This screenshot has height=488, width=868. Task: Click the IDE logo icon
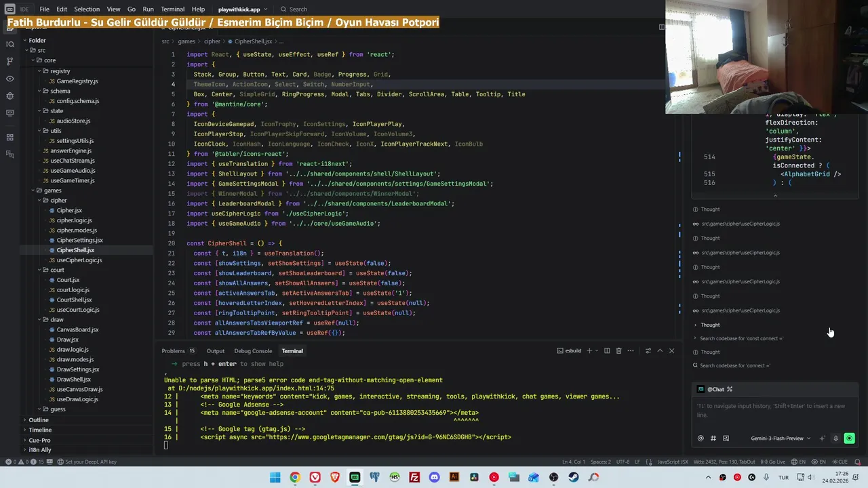[x=9, y=9]
